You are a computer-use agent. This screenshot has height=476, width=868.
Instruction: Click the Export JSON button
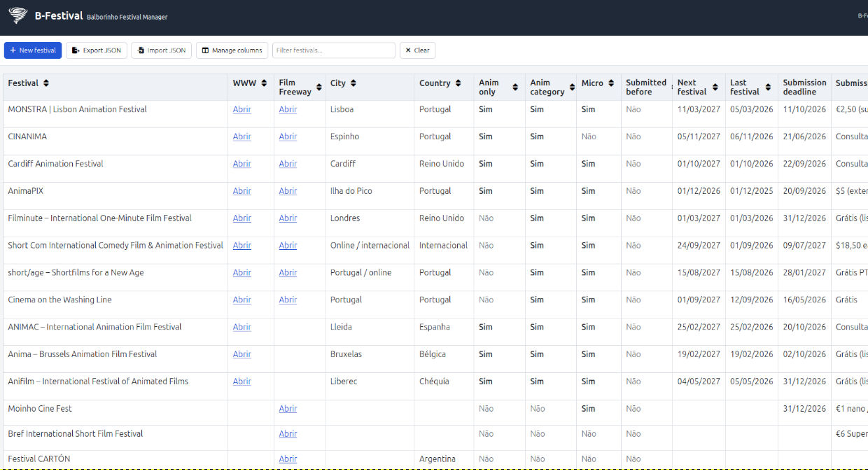pos(97,50)
